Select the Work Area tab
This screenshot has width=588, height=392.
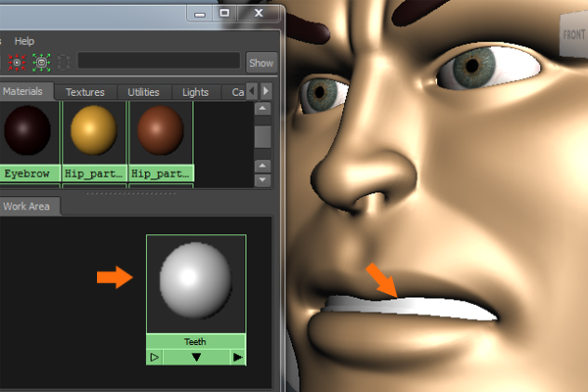[x=26, y=206]
